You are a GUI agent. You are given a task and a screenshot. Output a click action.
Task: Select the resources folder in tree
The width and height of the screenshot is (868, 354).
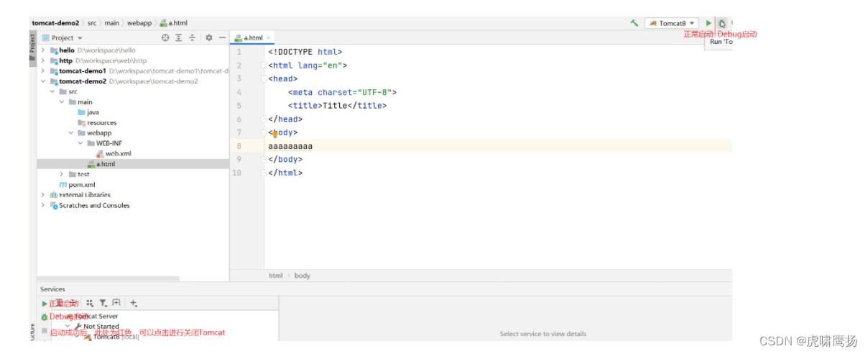(97, 122)
